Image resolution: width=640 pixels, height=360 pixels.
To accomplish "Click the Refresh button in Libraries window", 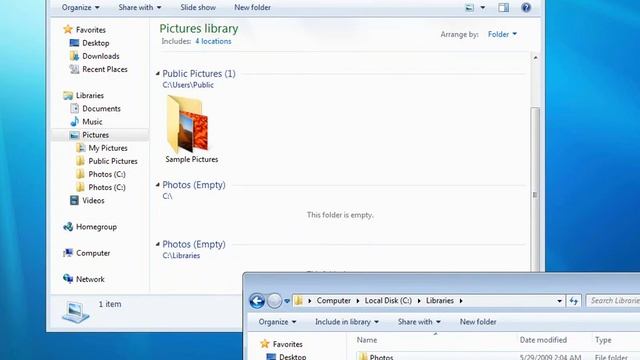I will (x=573, y=301).
